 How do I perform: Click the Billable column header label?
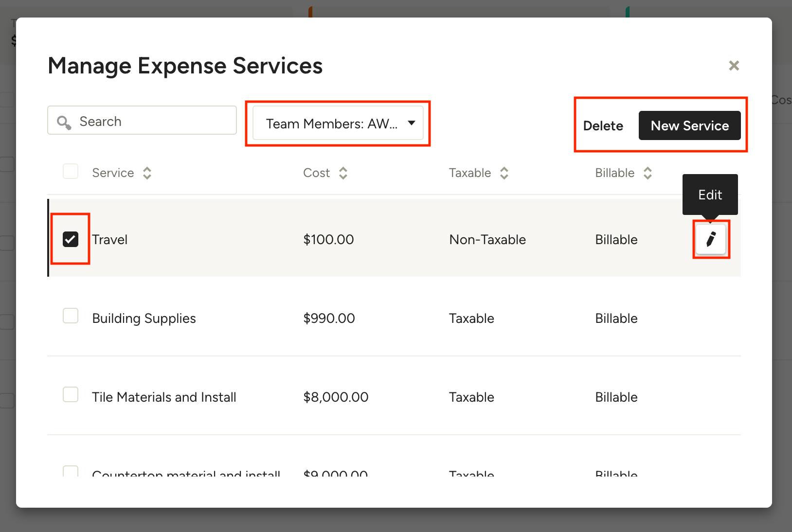tap(615, 173)
